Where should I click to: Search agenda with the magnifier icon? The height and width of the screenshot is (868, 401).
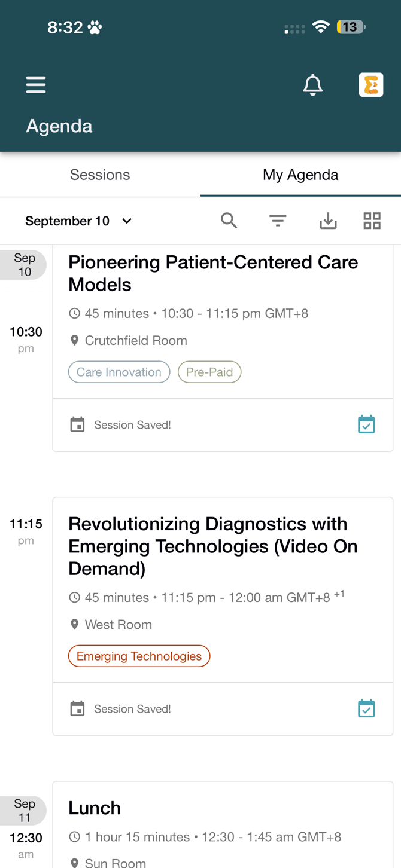pyautogui.click(x=229, y=221)
